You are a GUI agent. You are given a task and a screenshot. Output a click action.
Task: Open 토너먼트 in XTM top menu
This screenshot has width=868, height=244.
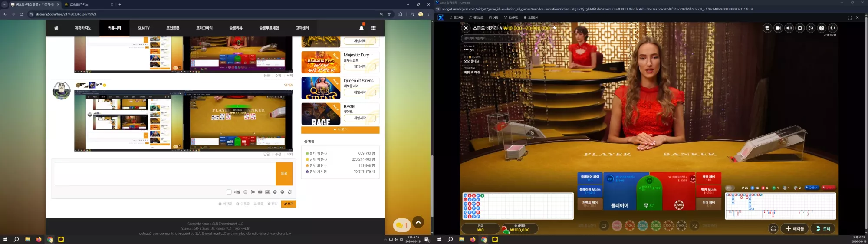pyautogui.click(x=511, y=18)
